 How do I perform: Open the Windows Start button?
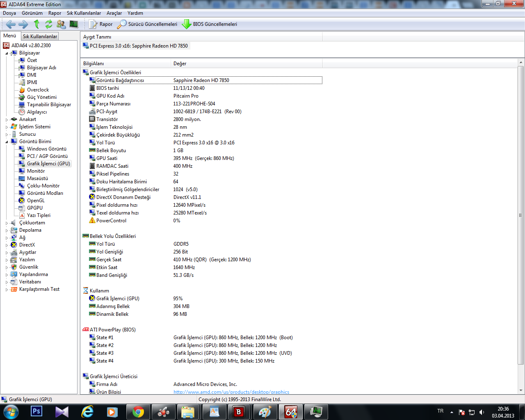11,412
